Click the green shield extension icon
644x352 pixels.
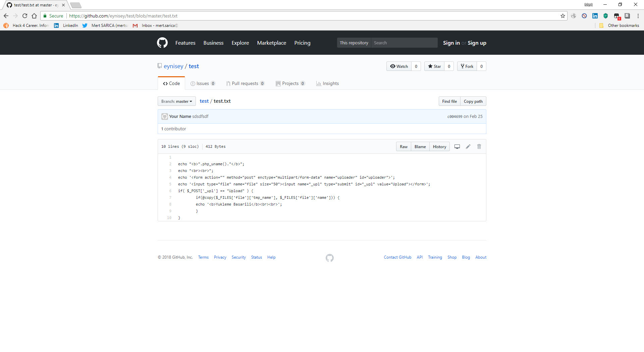(x=605, y=16)
